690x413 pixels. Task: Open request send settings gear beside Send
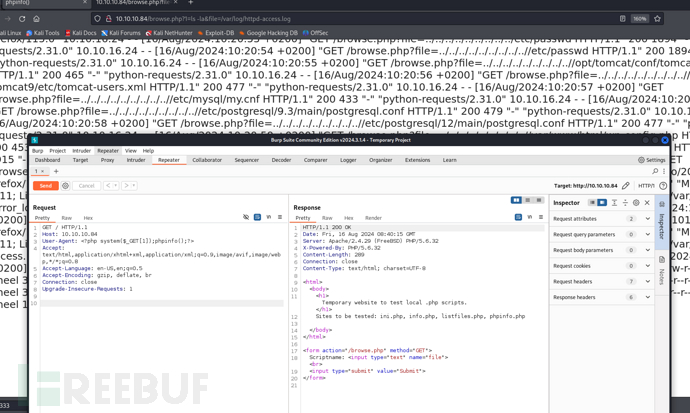click(66, 186)
